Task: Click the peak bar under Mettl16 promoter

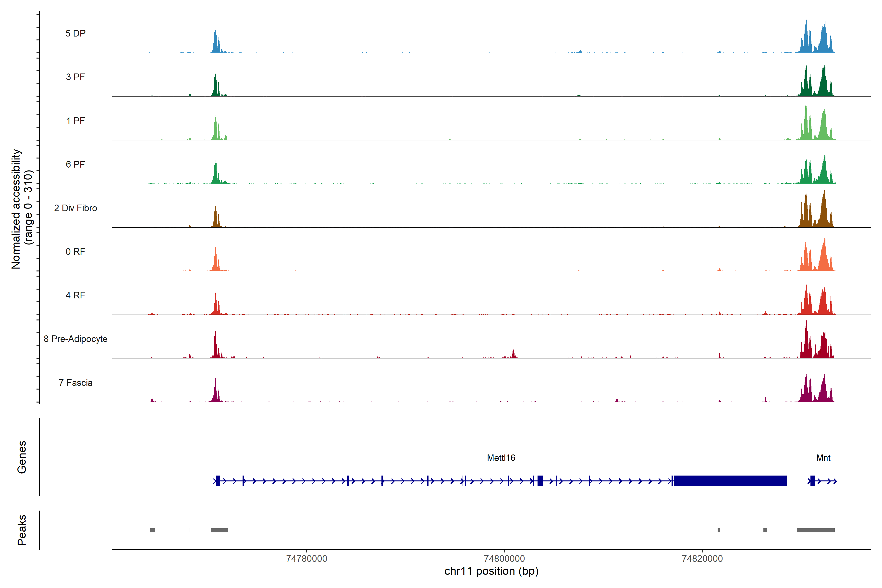Action: [x=219, y=530]
